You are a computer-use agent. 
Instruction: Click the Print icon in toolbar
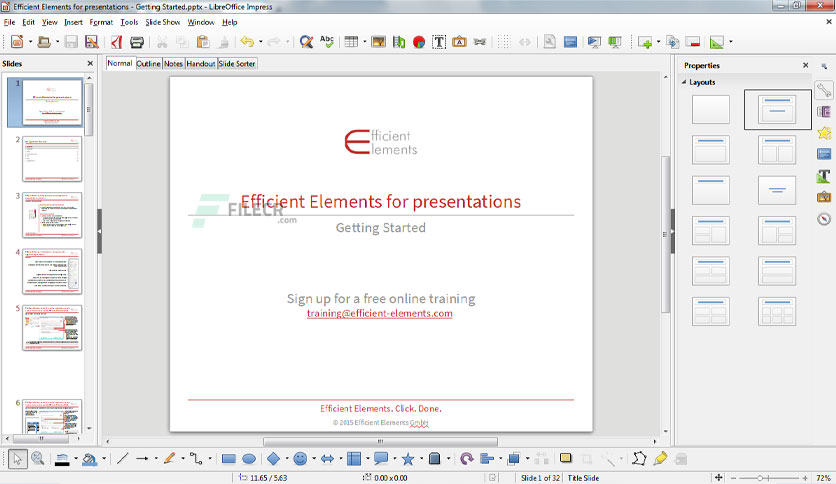137,42
